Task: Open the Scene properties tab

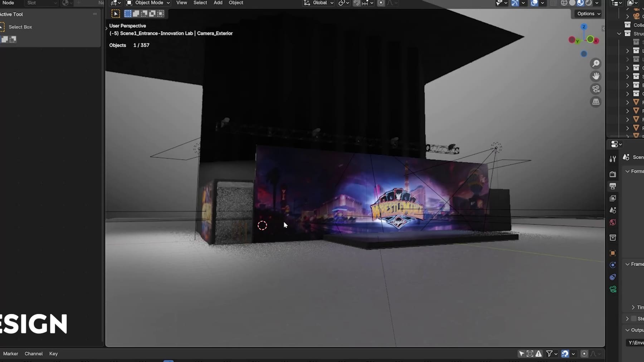Action: [613, 210]
